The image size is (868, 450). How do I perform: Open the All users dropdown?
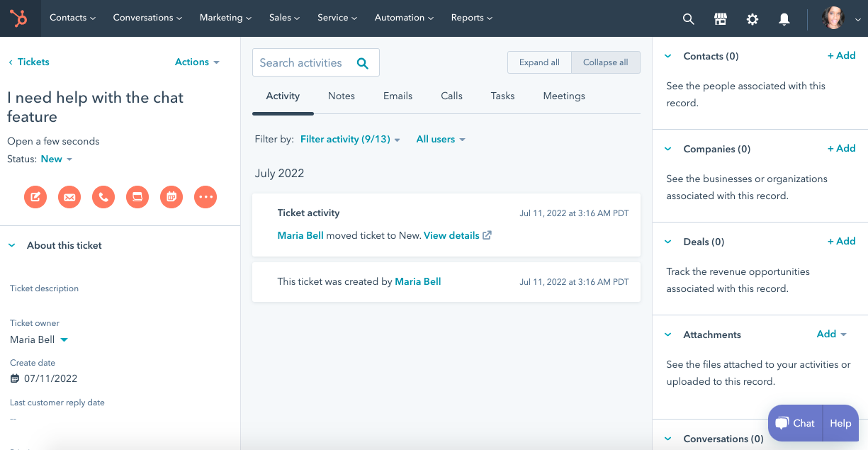pyautogui.click(x=441, y=140)
